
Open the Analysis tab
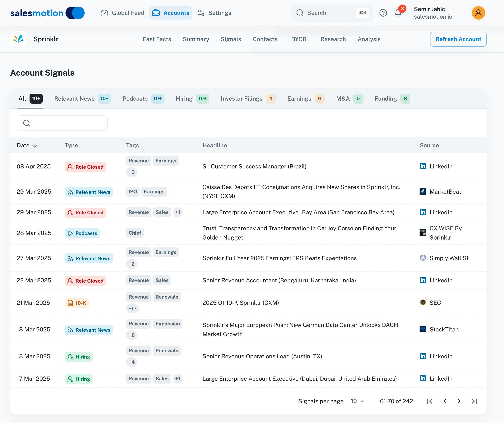[369, 39]
